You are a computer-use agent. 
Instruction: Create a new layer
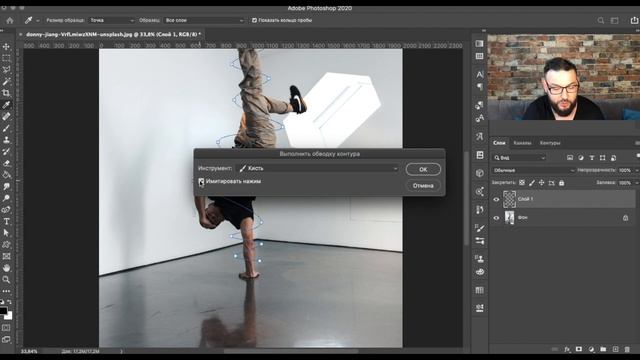point(615,349)
